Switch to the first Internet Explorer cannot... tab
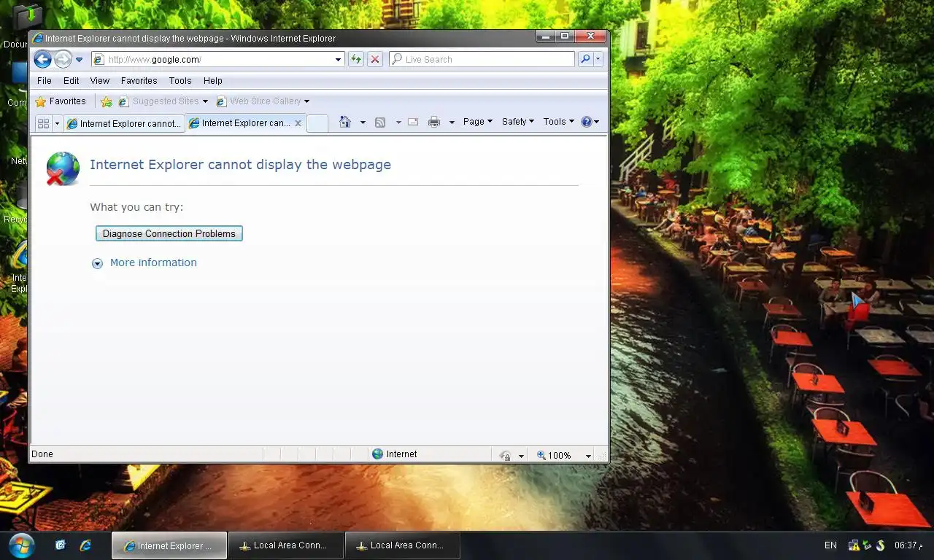 [x=124, y=123]
